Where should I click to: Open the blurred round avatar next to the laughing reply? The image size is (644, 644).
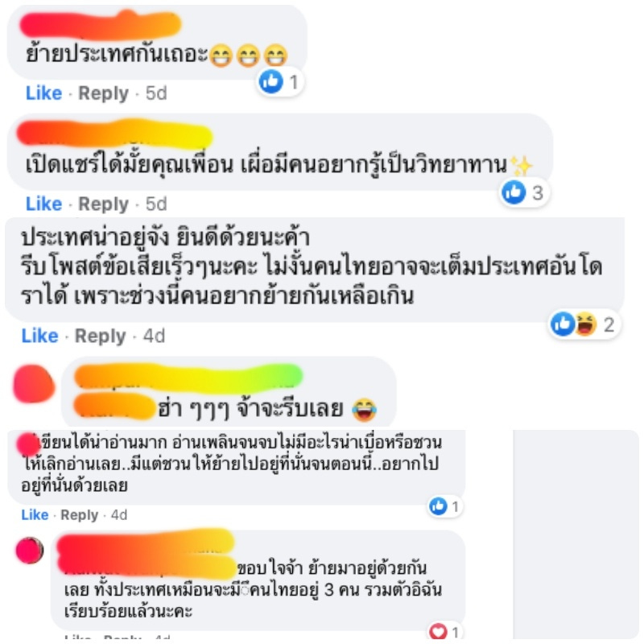click(34, 384)
